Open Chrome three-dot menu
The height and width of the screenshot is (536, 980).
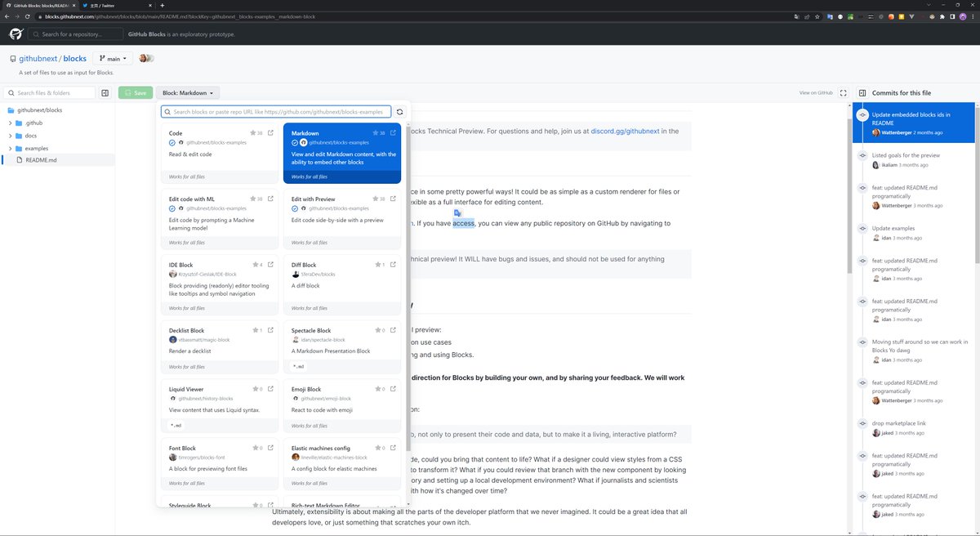pyautogui.click(x=973, y=16)
